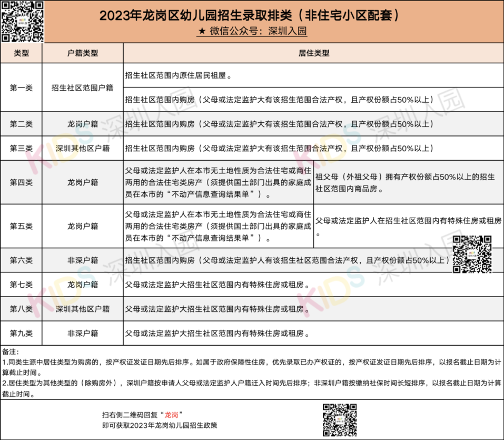The image size is (504, 440).
Task: Select the 户籍类型 column header
Action: coord(83,53)
